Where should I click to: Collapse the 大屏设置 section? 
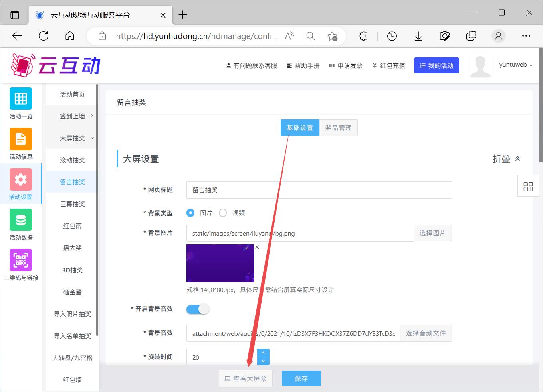tap(506, 159)
